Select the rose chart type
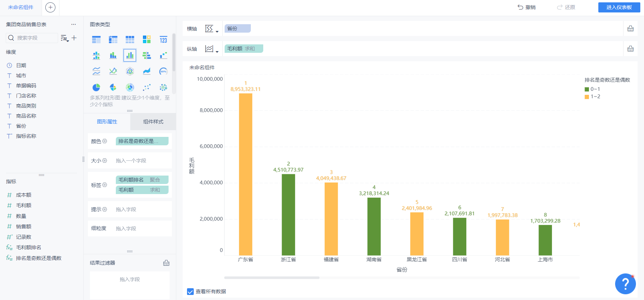Viewport: 644px width, 300px height. [x=113, y=87]
